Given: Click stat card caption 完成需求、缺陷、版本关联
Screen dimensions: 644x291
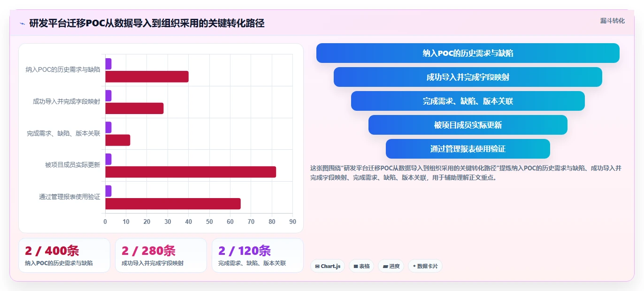Looking at the screenshot, I should [x=252, y=263].
